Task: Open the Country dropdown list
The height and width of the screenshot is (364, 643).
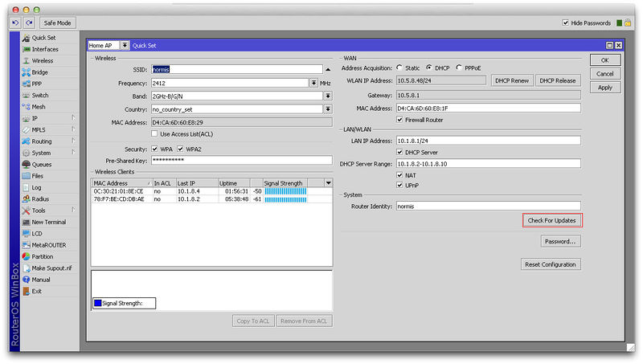Action: coord(328,109)
